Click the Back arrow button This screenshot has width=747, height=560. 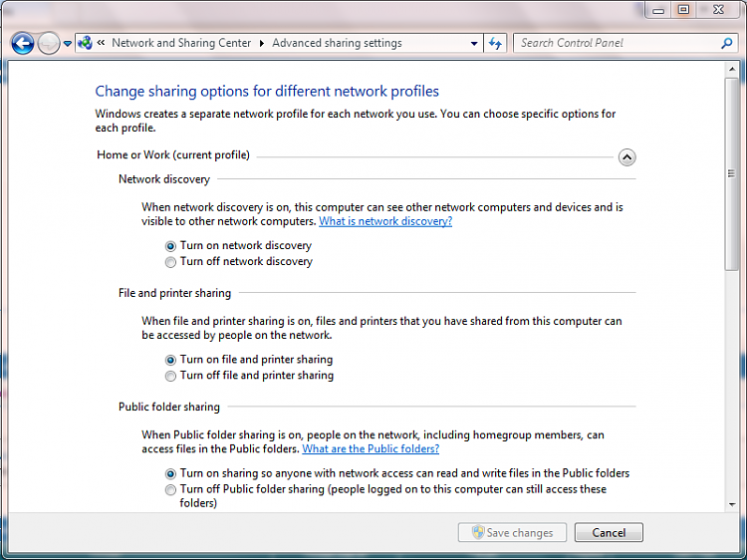pos(22,44)
